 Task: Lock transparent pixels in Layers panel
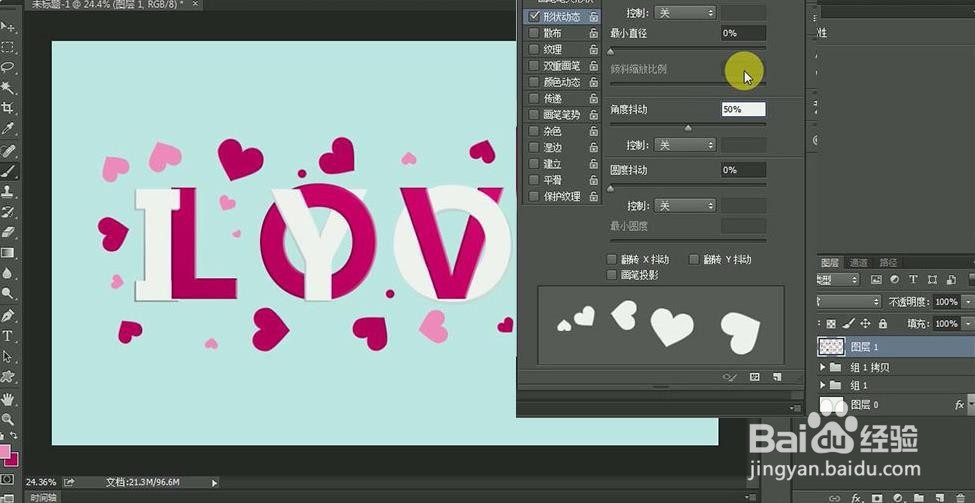pos(831,324)
